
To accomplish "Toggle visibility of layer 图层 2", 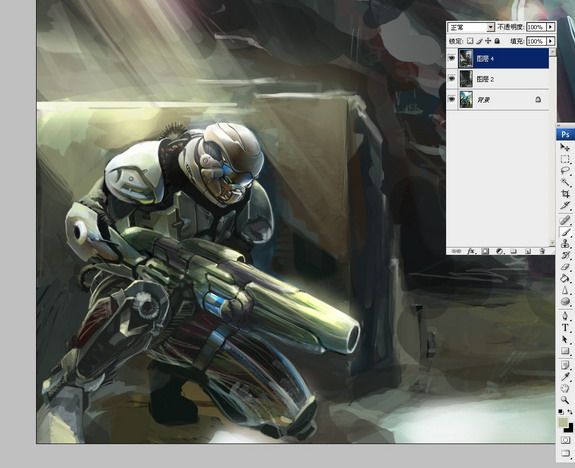I will coord(452,78).
